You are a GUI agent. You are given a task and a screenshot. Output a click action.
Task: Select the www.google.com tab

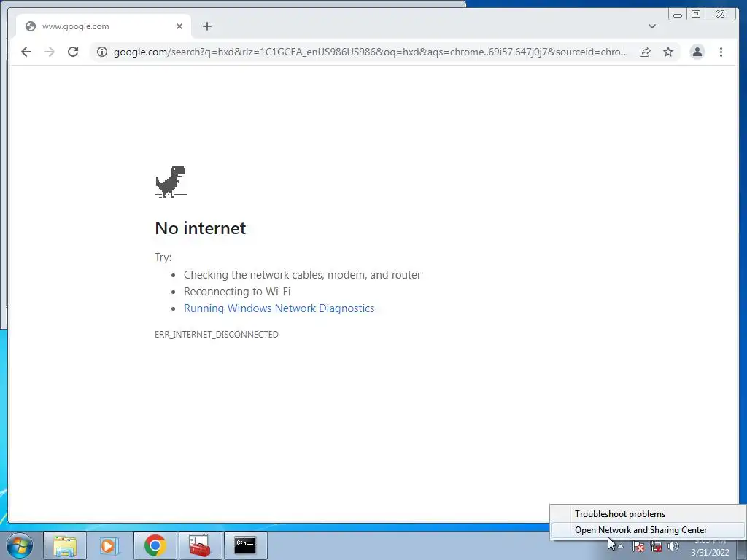104,26
